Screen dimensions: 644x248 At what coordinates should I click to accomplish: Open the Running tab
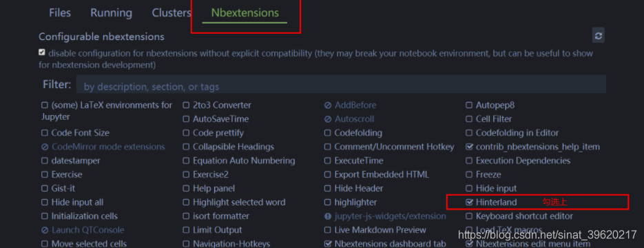[x=112, y=12]
